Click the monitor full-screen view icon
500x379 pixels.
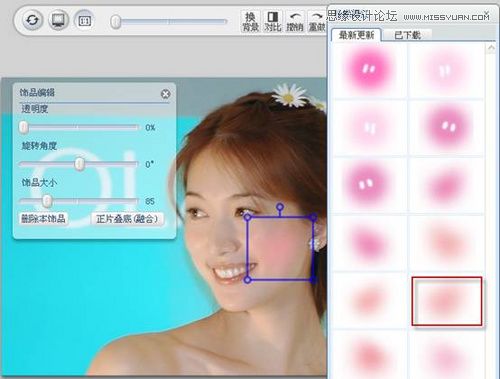(x=58, y=20)
